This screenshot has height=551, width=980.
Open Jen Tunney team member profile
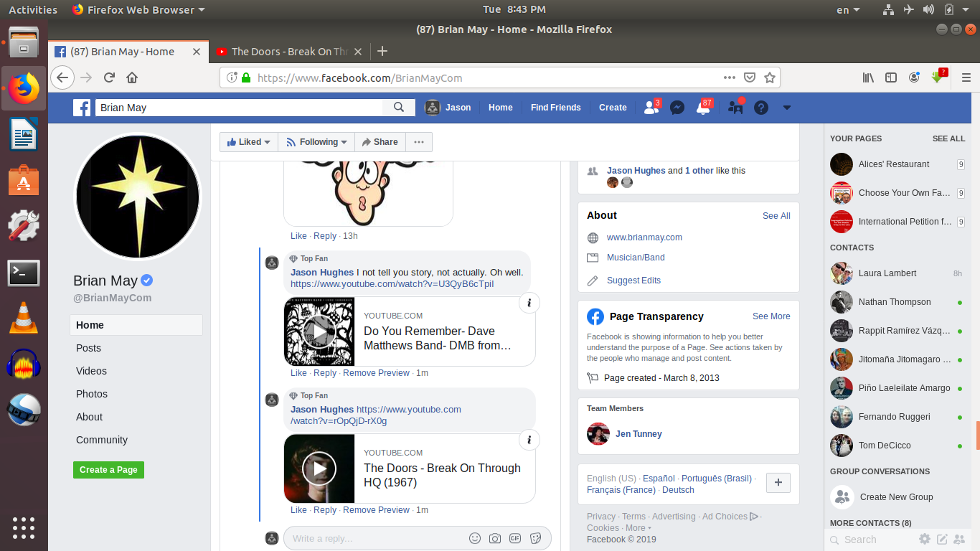pos(639,434)
